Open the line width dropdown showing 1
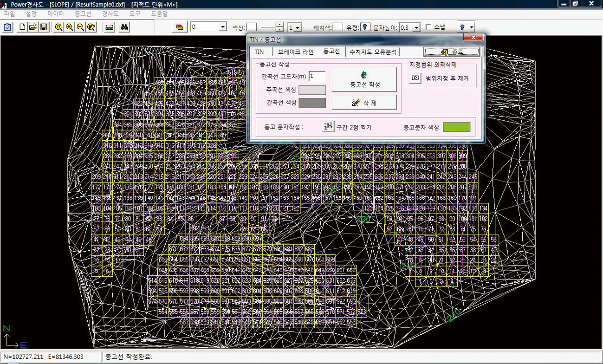 (297, 27)
